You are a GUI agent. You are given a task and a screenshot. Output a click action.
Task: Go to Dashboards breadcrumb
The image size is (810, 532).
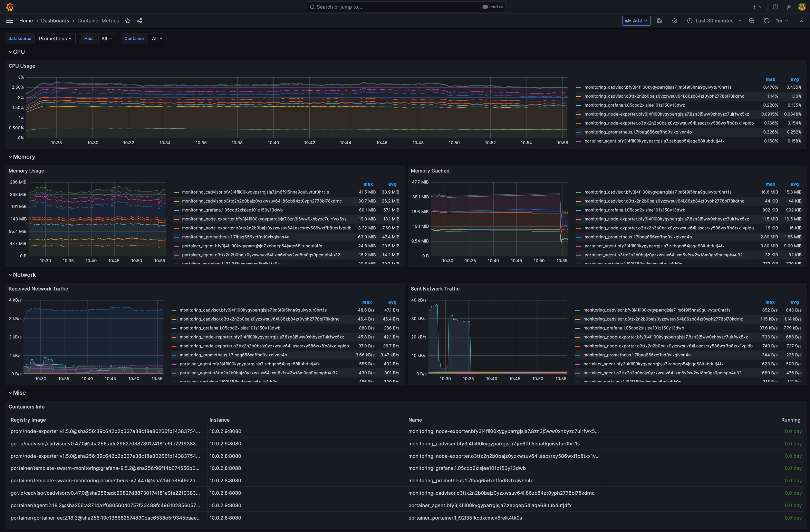[x=55, y=21]
